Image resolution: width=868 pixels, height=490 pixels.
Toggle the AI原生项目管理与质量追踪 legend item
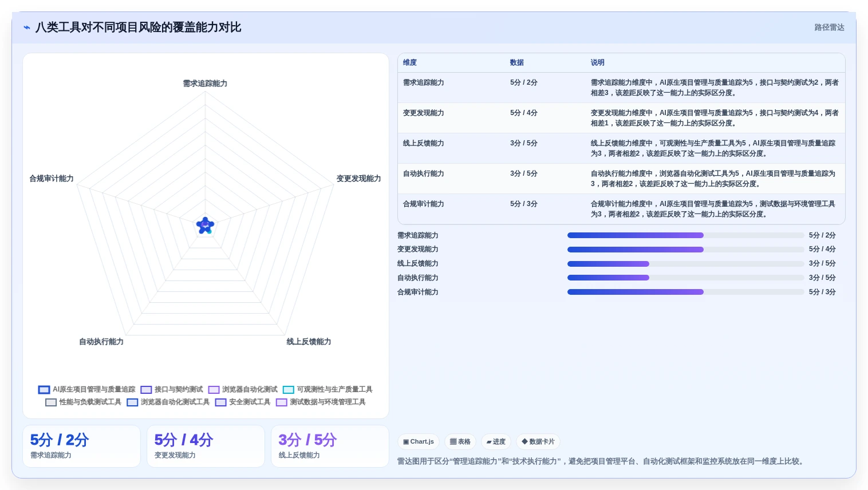[87, 389]
